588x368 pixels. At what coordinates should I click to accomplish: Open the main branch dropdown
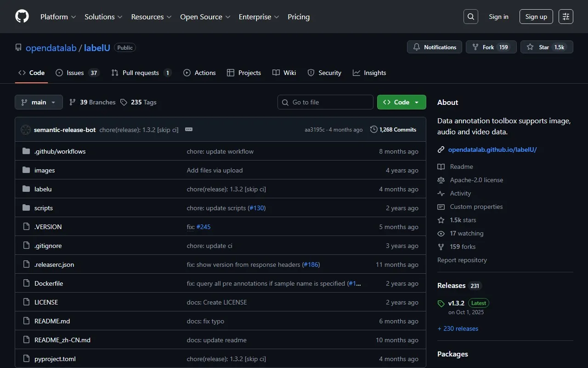(x=39, y=102)
